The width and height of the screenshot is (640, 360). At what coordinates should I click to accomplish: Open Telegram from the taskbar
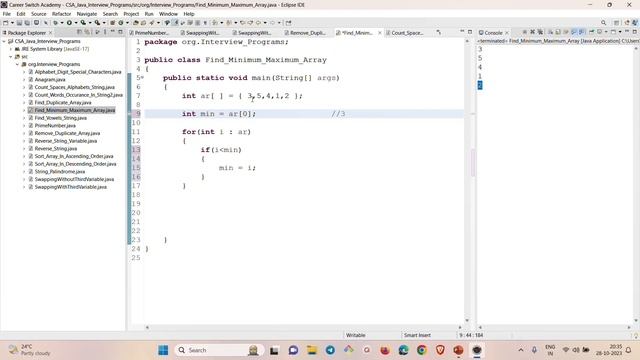[330, 350]
